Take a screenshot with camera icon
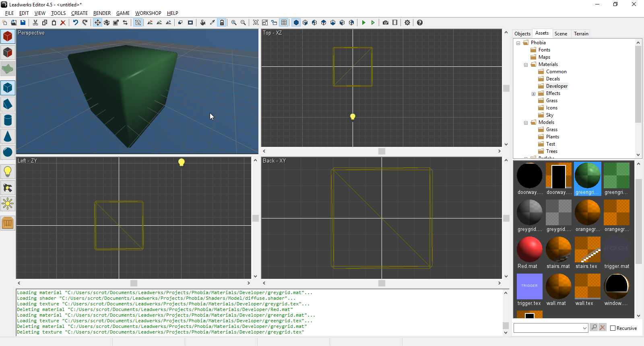The height and width of the screenshot is (346, 644). [x=386, y=23]
